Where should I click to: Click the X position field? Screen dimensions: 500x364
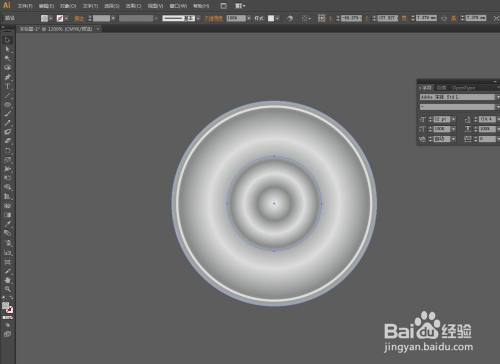pos(351,18)
